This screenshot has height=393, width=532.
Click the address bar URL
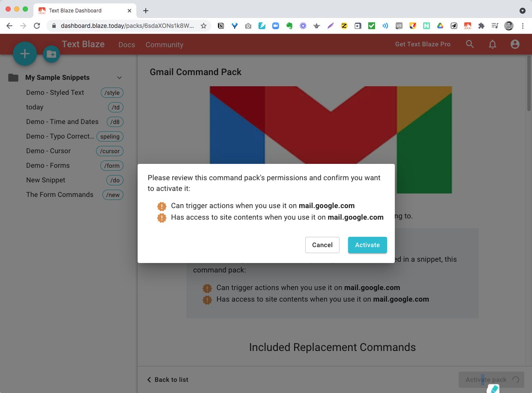[127, 26]
